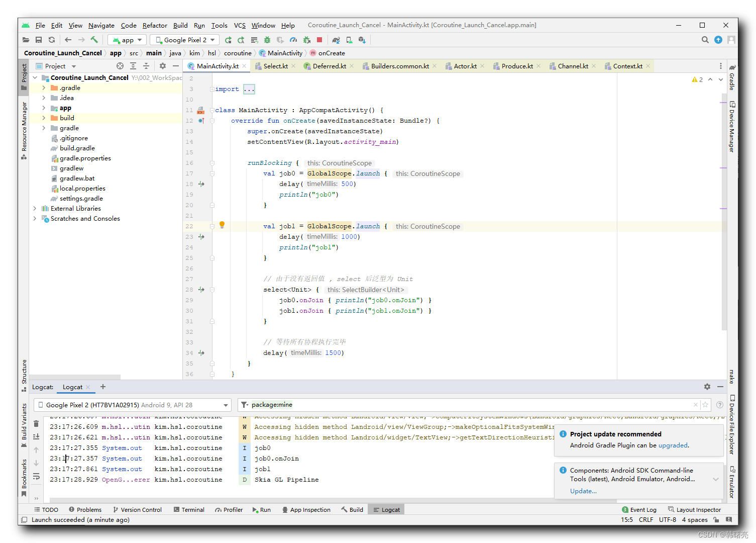The image size is (756, 543).
Task: Click the yellow intention bulb on line 22
Action: point(222,225)
